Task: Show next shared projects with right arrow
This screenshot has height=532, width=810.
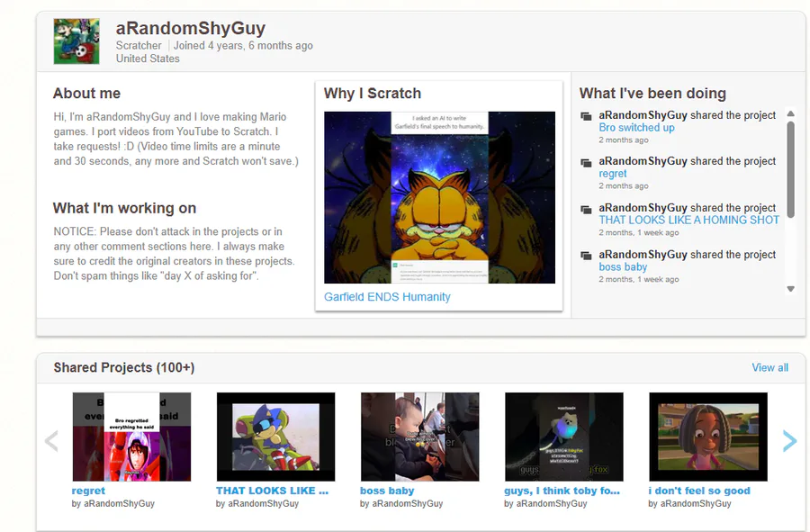Action: click(x=789, y=441)
